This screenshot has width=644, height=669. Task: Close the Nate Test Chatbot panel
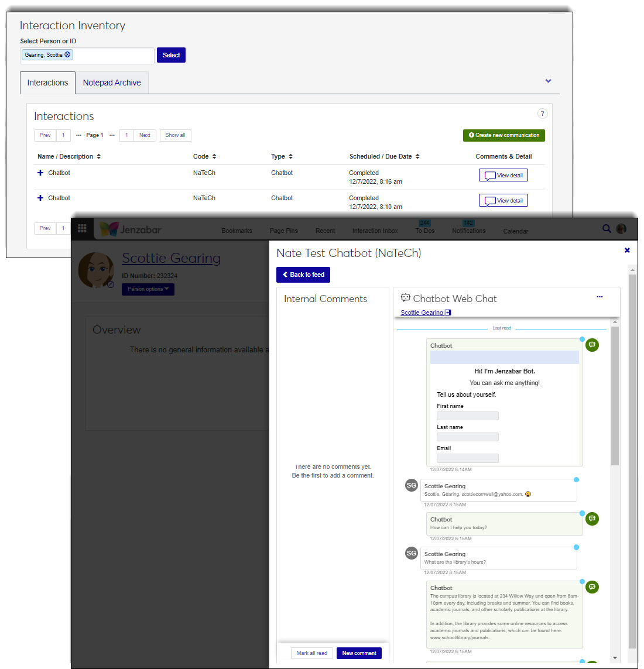[x=627, y=251]
